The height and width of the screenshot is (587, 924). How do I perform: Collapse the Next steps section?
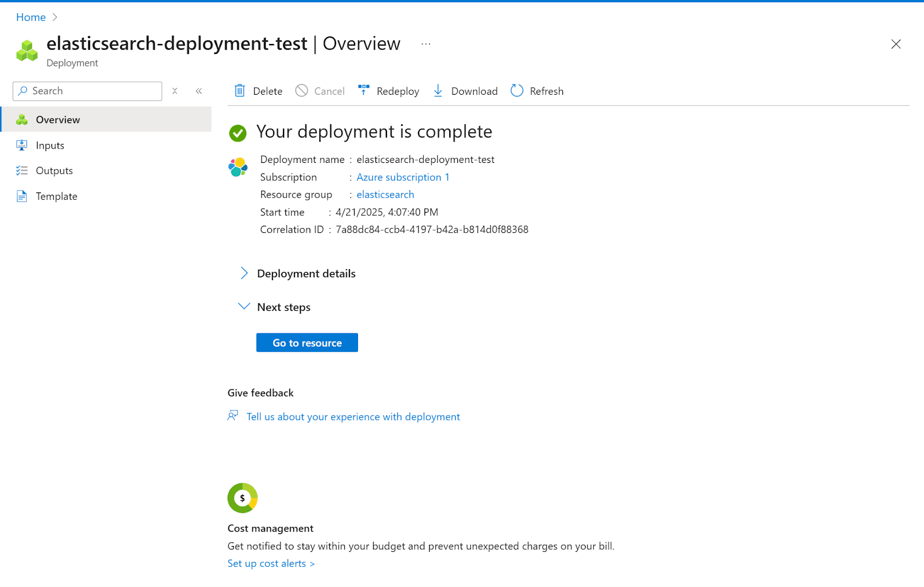pos(244,306)
